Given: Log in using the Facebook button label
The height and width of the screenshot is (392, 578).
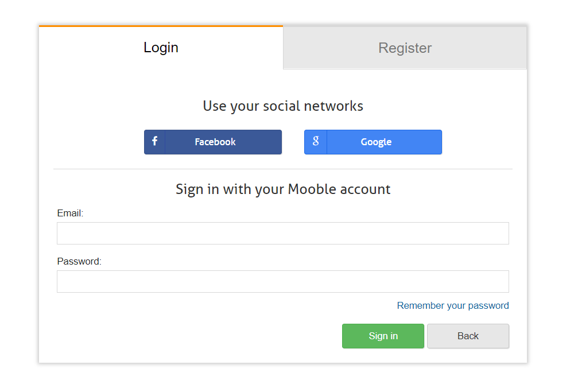Looking at the screenshot, I should 215,142.
